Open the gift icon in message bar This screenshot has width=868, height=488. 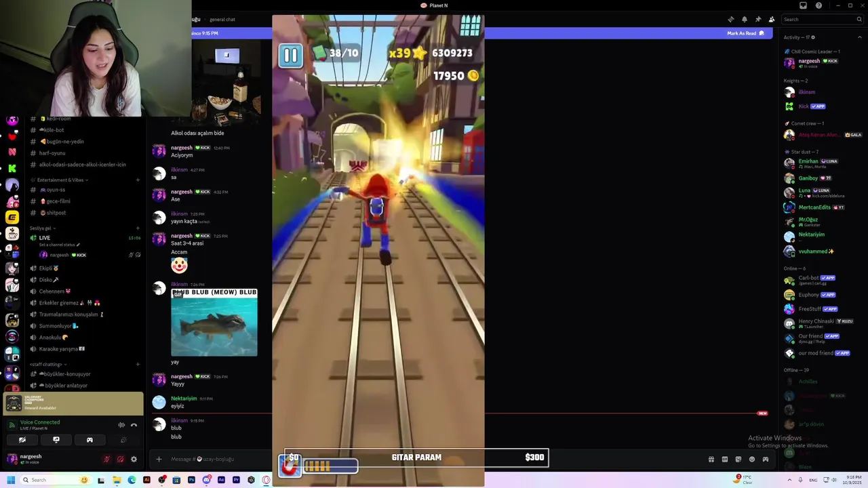(711, 459)
